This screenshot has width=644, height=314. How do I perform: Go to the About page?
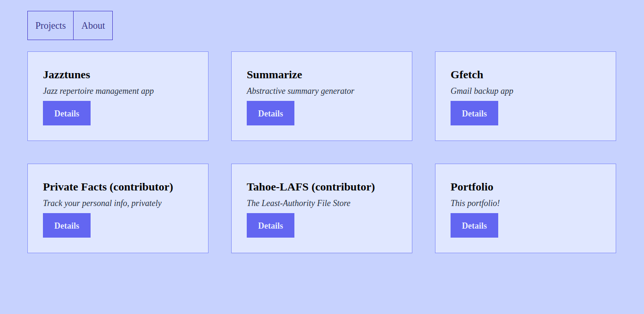point(93,25)
